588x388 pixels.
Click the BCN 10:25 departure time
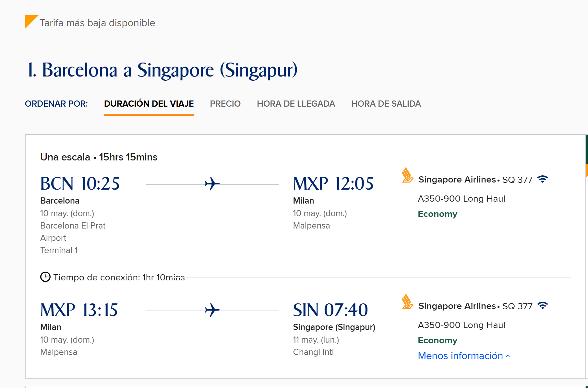[80, 183]
